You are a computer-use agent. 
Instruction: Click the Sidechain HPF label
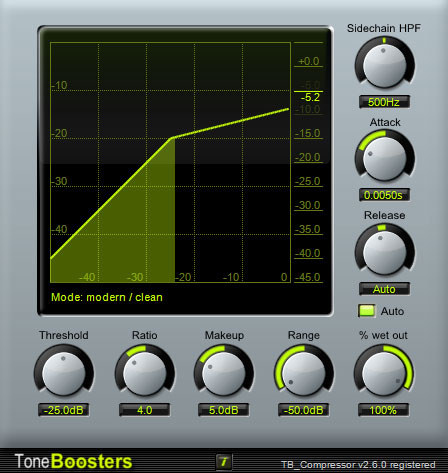click(384, 28)
